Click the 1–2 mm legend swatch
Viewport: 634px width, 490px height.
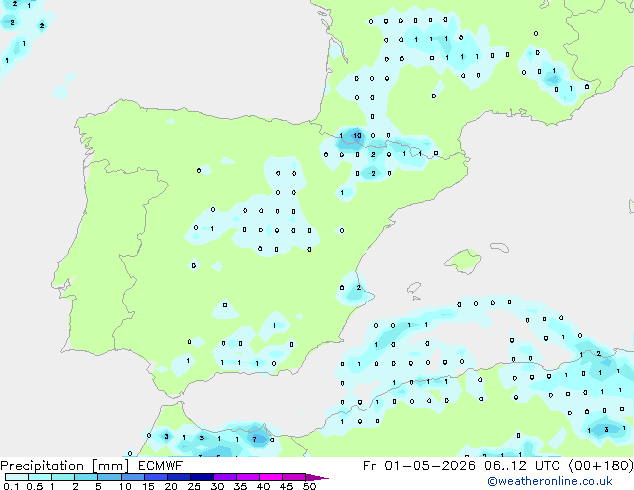[x=63, y=477]
